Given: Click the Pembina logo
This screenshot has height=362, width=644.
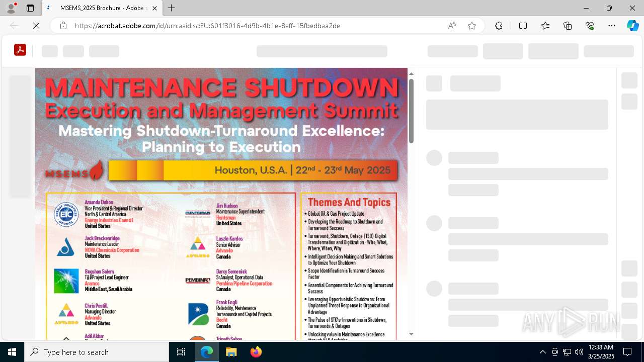Looking at the screenshot, I should coord(198,281).
